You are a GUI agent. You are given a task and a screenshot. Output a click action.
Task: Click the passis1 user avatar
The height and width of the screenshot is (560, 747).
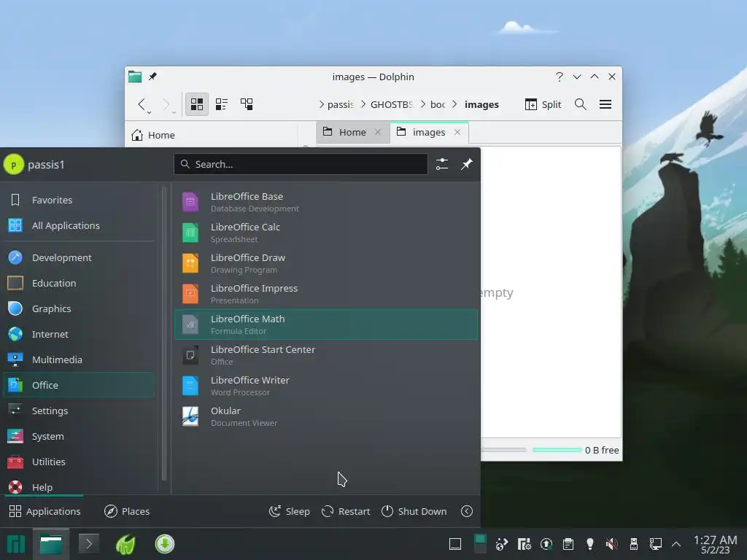(x=13, y=165)
